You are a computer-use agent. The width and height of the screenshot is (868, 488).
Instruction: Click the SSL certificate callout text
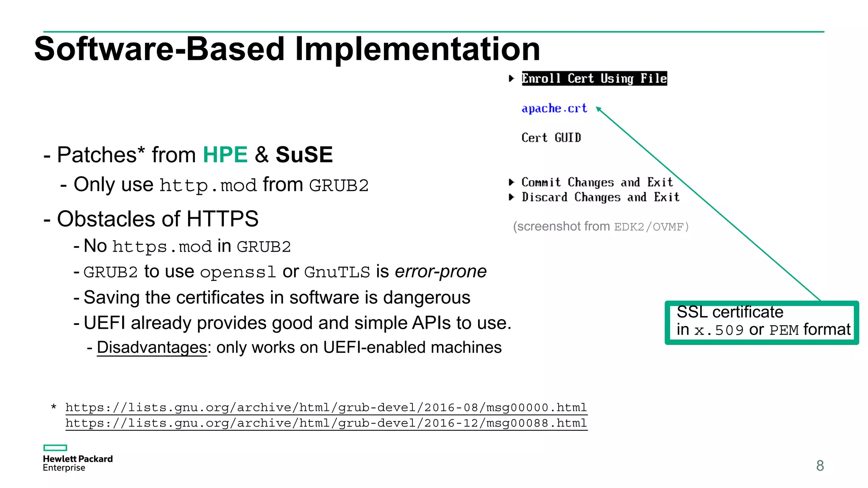point(763,321)
